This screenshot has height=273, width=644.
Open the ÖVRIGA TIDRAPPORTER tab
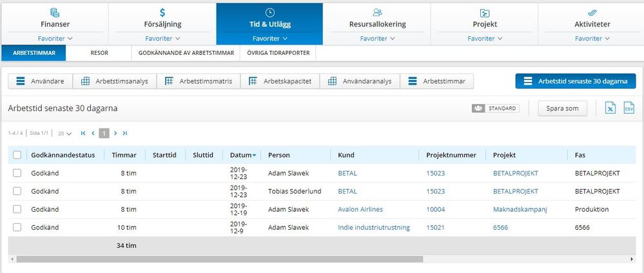(278, 53)
